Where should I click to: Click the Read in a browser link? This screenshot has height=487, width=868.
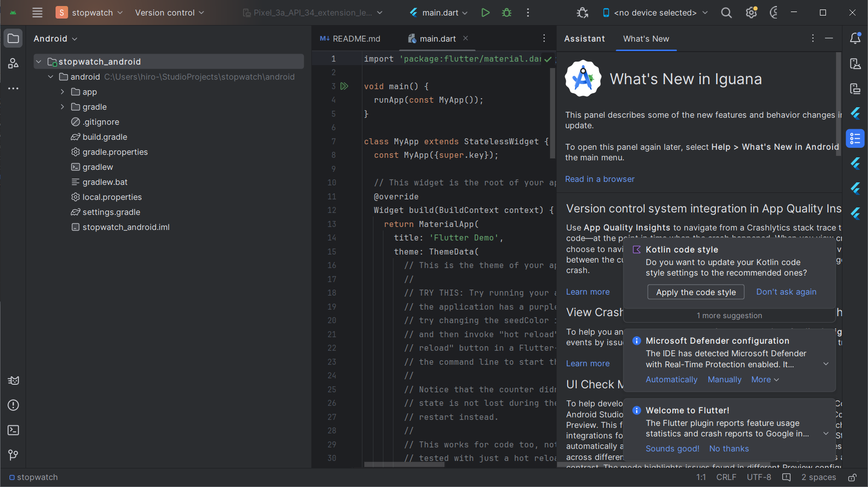pos(600,179)
